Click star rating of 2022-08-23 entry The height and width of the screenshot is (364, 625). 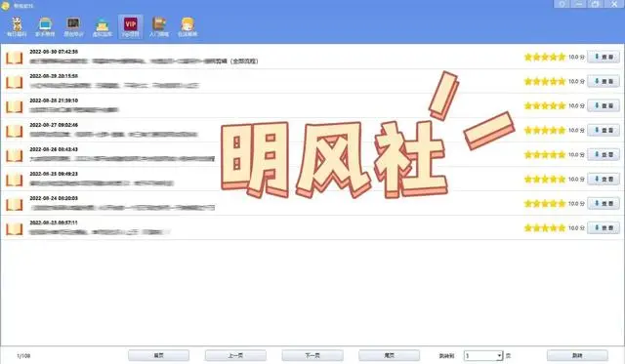545,227
